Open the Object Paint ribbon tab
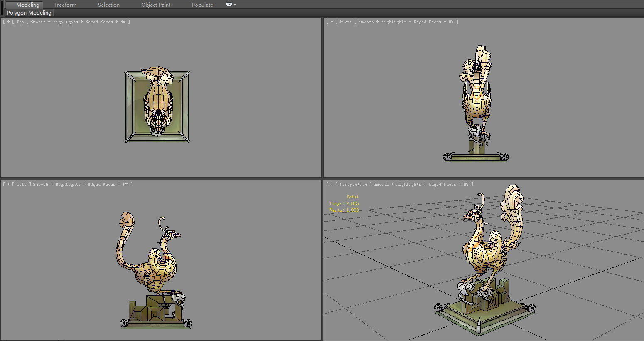The image size is (644, 341). click(x=156, y=5)
